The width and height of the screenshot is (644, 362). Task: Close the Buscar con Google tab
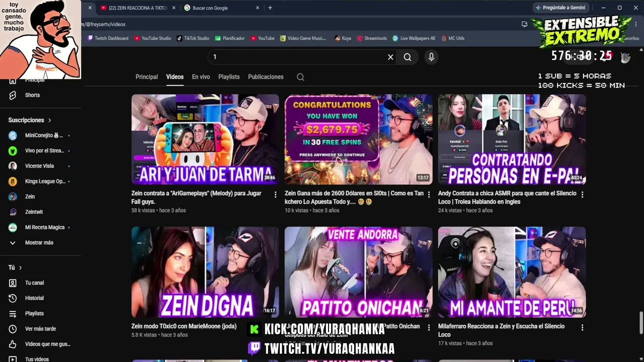[x=258, y=8]
